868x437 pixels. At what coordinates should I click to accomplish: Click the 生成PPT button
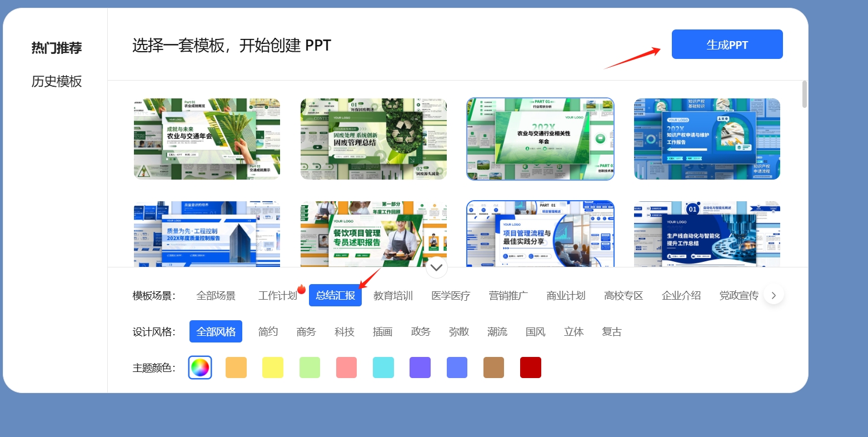727,44
